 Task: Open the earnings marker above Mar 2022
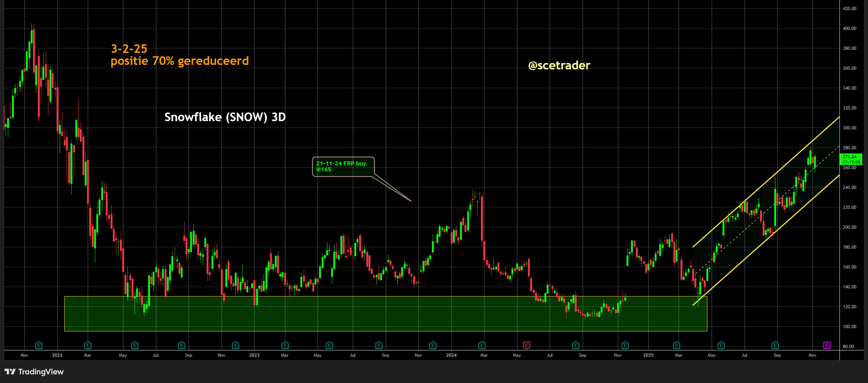coord(88,345)
